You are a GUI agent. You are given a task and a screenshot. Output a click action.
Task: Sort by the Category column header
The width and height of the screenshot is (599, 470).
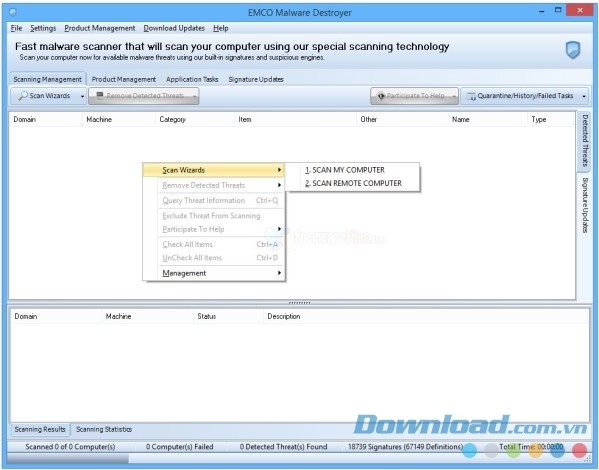pyautogui.click(x=194, y=119)
